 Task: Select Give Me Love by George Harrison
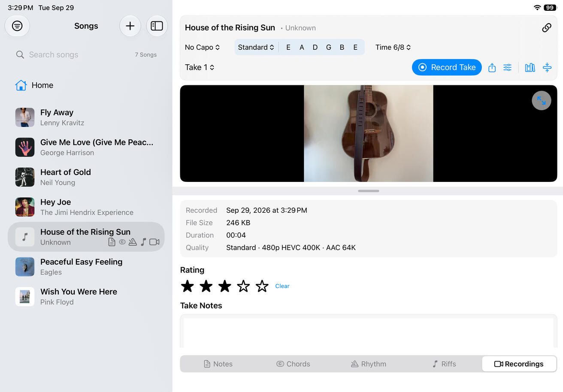(86, 147)
